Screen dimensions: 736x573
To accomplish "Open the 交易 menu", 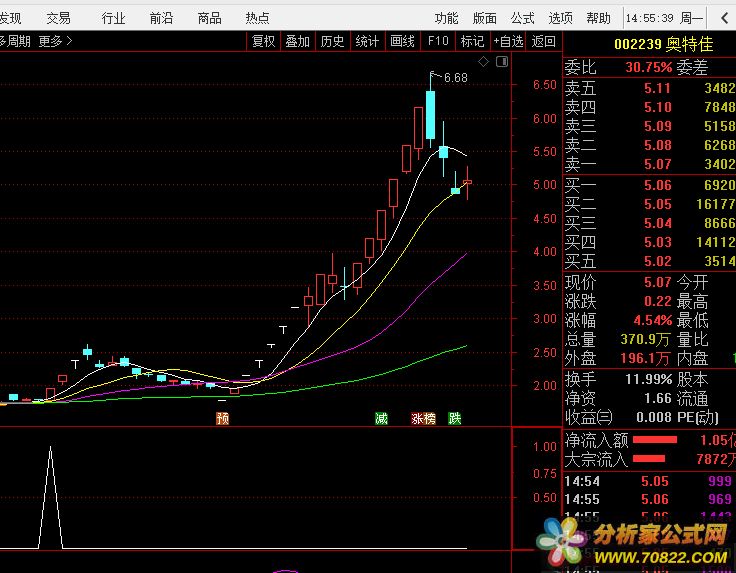I will point(59,18).
